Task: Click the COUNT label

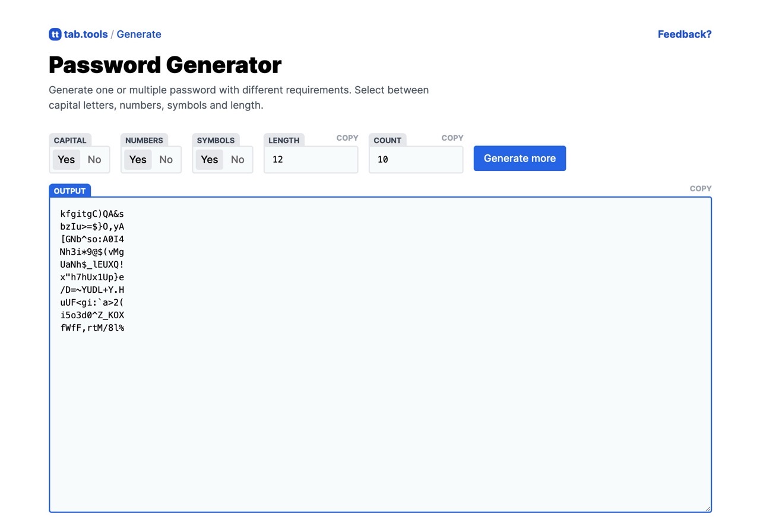Action: (x=388, y=140)
